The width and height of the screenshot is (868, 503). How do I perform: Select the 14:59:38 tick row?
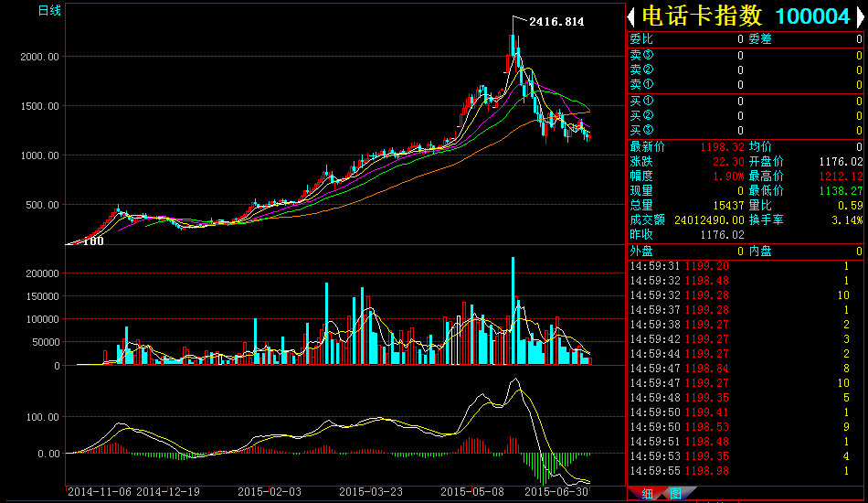746,325
